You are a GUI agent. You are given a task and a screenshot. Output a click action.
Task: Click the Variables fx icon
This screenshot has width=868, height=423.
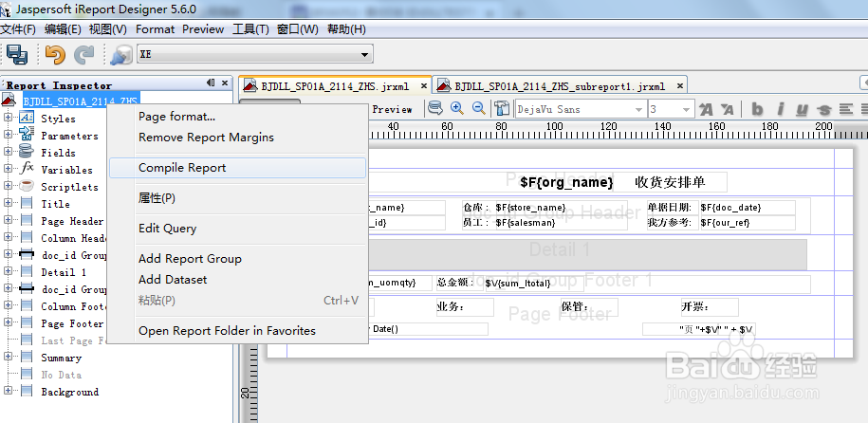(x=26, y=168)
